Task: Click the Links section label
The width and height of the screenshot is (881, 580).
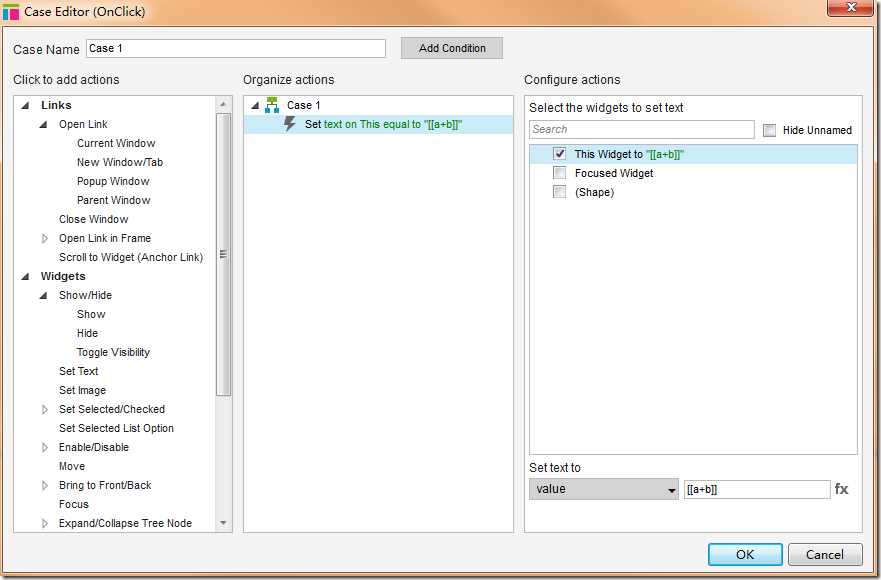Action: coord(56,105)
